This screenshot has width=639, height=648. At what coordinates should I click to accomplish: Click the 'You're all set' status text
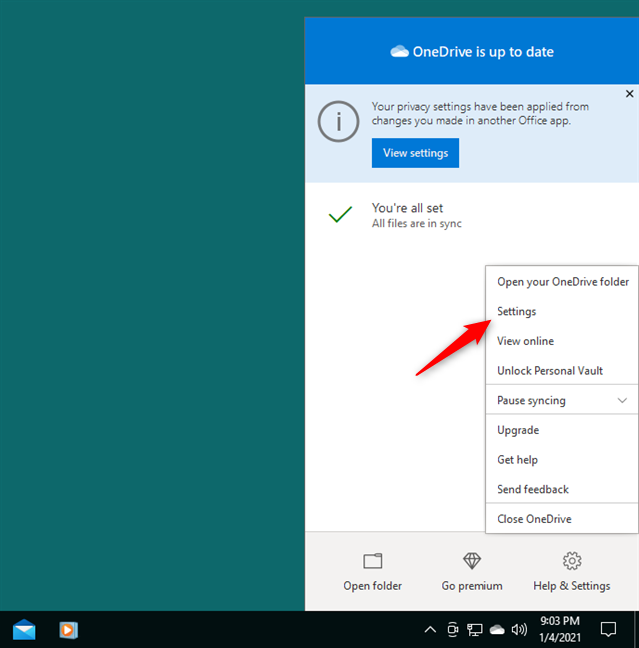(407, 208)
